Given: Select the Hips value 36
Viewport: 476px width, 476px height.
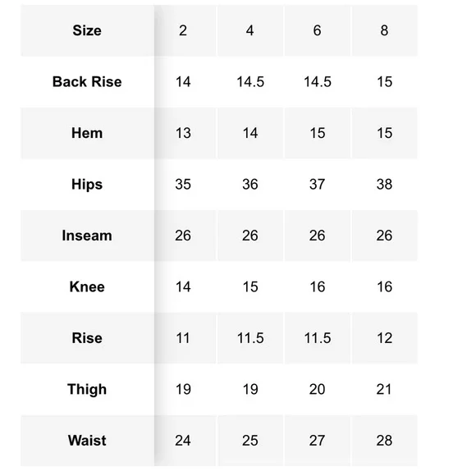Looking at the screenshot, I should 250,185.
